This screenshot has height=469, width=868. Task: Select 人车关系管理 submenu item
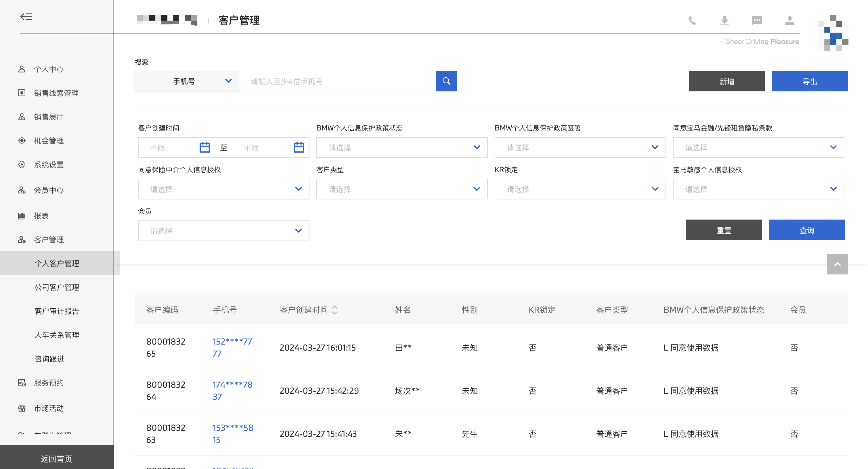point(57,335)
